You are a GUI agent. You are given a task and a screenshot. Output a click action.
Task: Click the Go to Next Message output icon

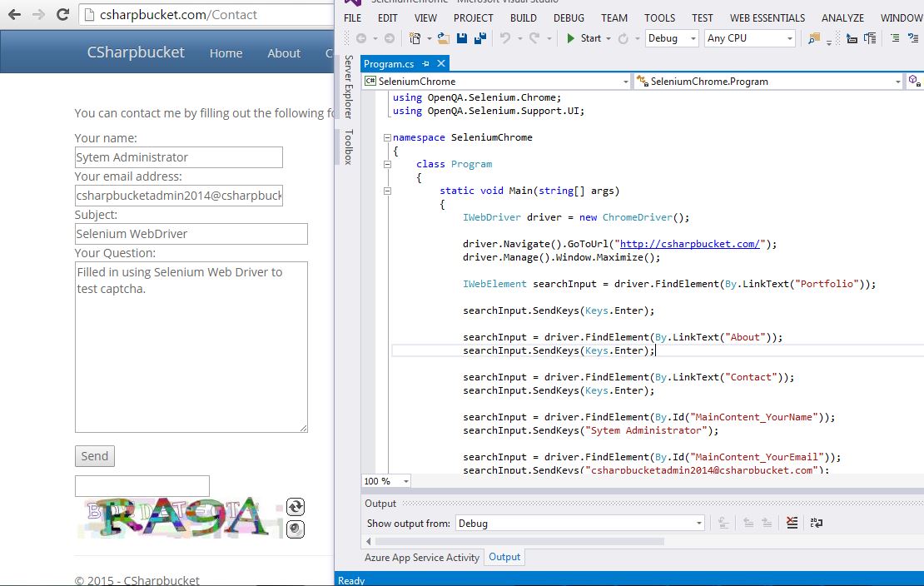pyautogui.click(x=767, y=523)
